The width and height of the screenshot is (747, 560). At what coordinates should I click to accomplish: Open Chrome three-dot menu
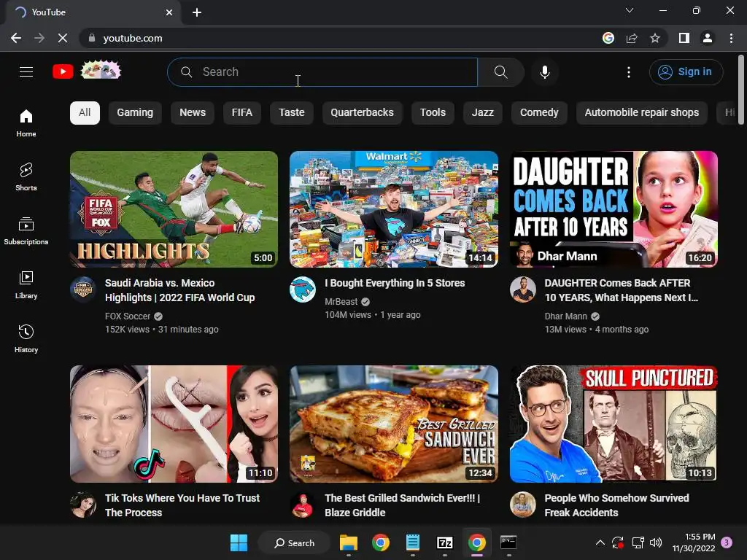731,38
